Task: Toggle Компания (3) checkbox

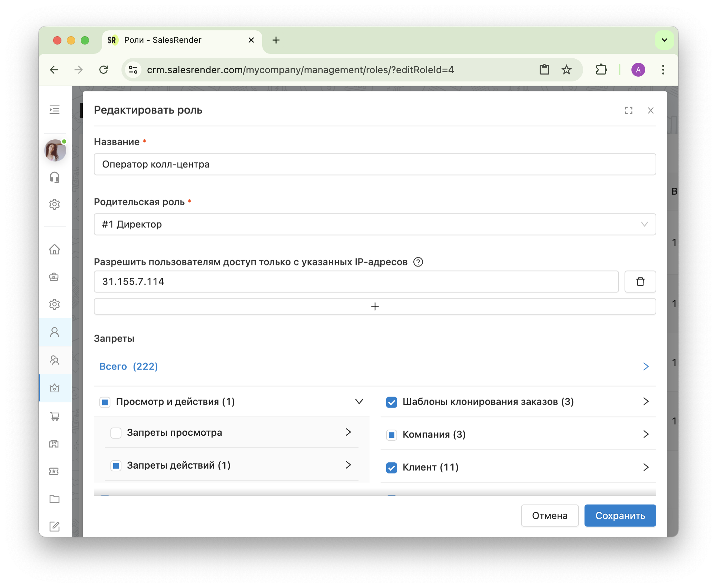Action: tap(392, 435)
